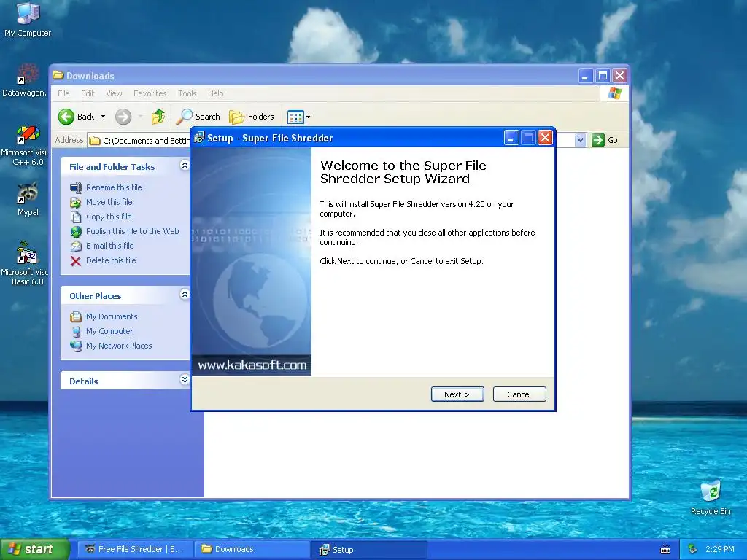Image resolution: width=747 pixels, height=560 pixels.
Task: Click the folder icon in Downloads title bar
Action: coord(58,75)
